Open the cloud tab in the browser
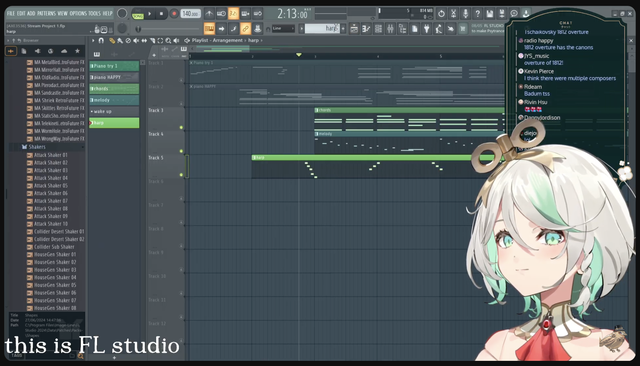This screenshot has height=366, width=640. tap(64, 51)
